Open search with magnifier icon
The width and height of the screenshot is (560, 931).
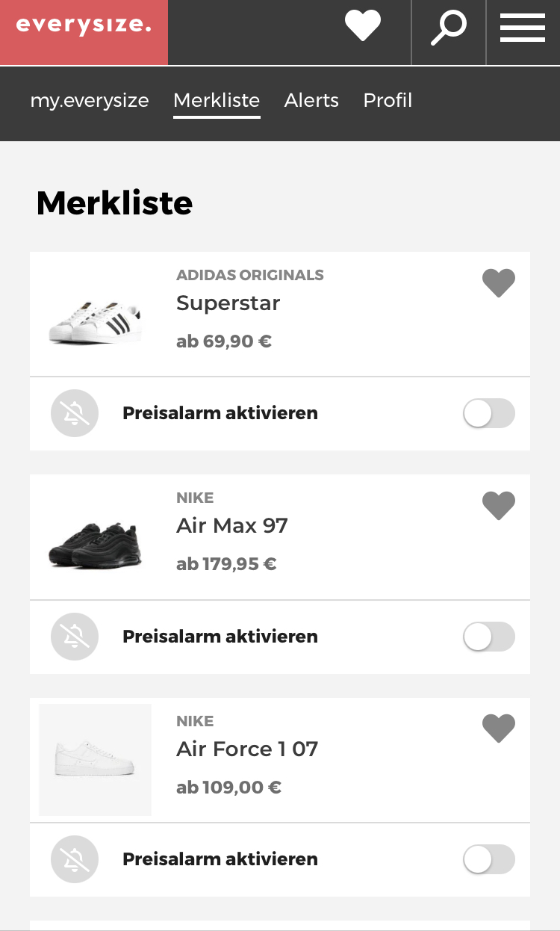(448, 28)
